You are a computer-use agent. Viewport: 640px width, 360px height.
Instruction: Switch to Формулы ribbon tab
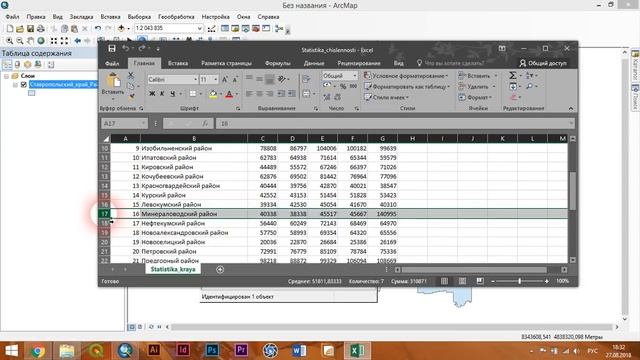pyautogui.click(x=278, y=63)
